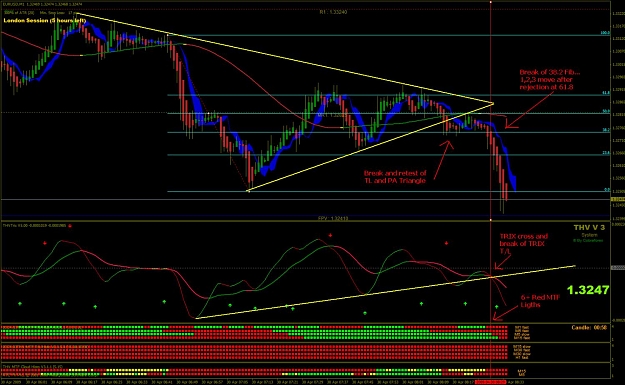This screenshot has width=625, height=385.
Task: Click the 38.2 Fibonacci level label
Action: point(605,130)
